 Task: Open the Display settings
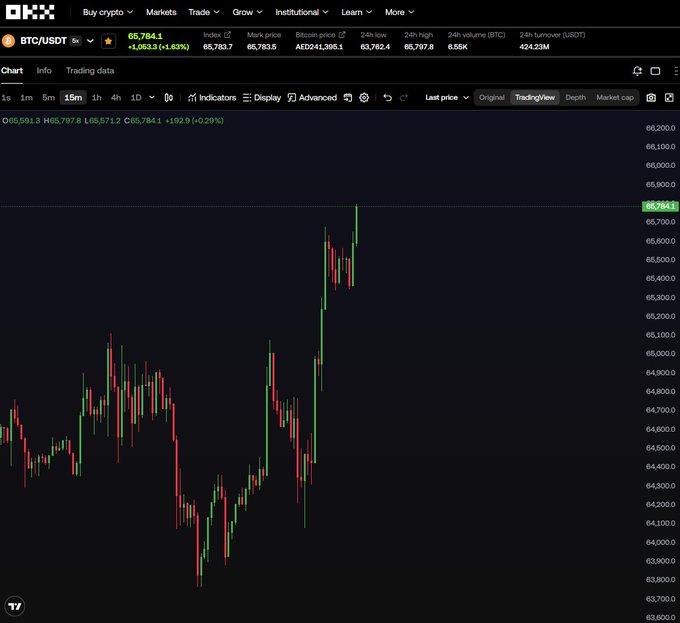[262, 98]
